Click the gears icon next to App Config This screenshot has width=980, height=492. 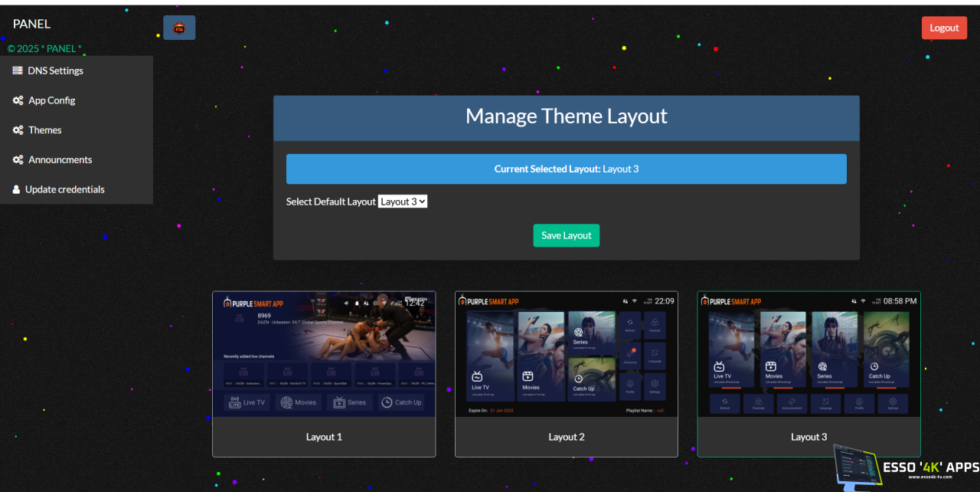click(18, 100)
